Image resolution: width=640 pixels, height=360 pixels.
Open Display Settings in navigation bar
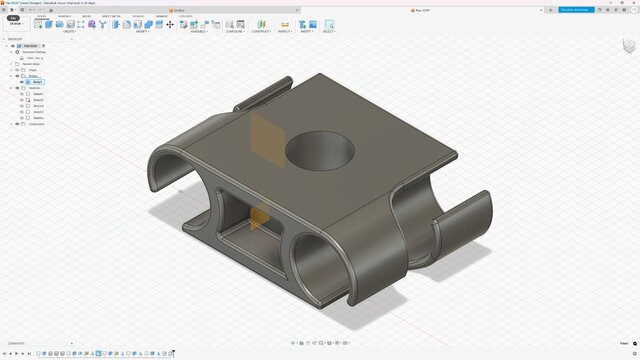pos(330,343)
